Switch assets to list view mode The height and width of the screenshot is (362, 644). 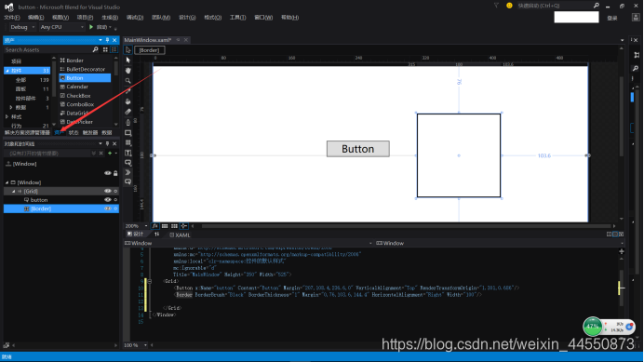(114, 49)
